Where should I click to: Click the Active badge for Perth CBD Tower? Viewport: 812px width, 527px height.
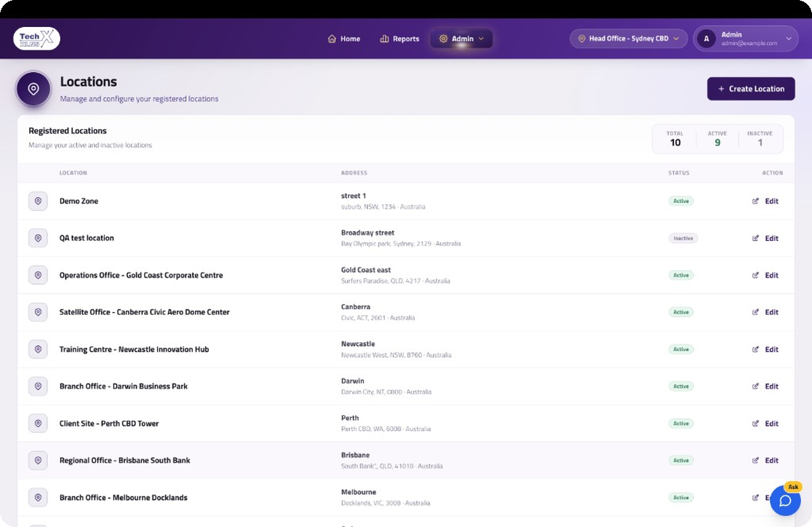pos(681,423)
